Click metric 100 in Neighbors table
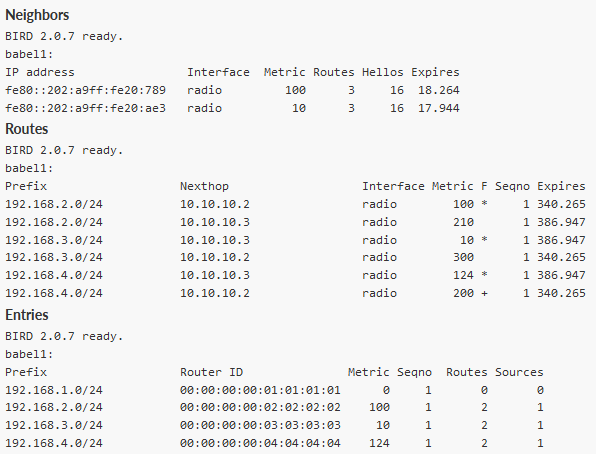Viewport: 596px width, 454px height. tap(295, 90)
